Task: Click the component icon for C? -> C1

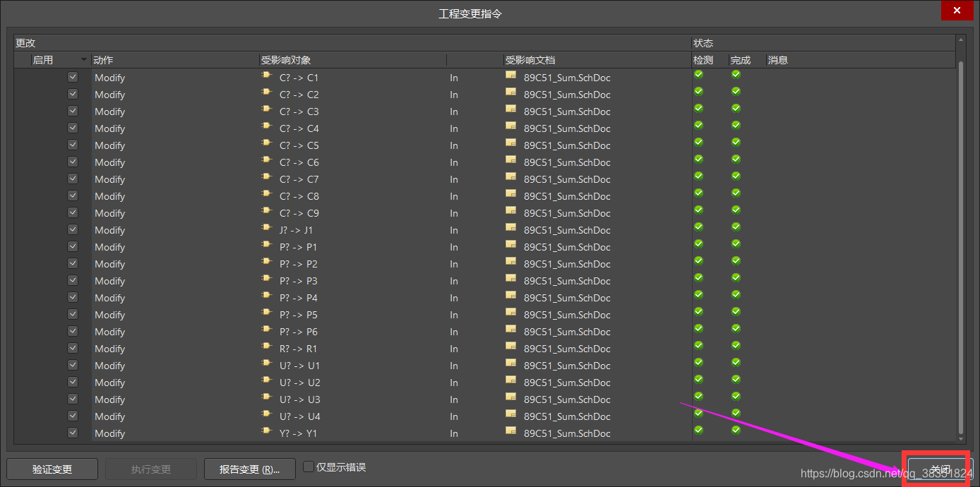Action: (266, 75)
